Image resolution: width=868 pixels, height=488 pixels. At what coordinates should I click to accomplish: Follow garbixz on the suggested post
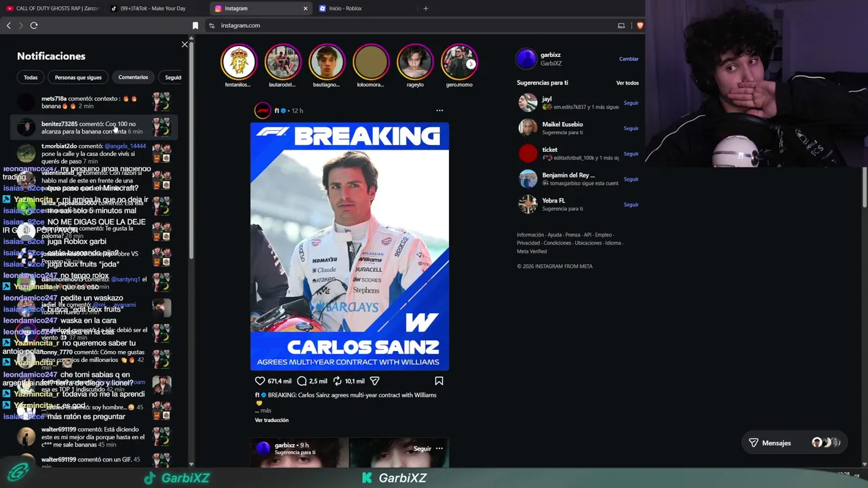422,449
